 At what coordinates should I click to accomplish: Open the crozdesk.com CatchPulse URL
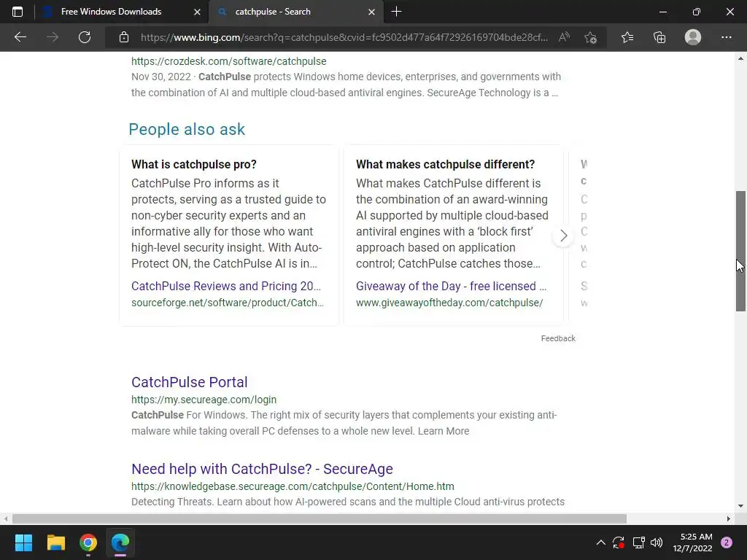point(228,61)
